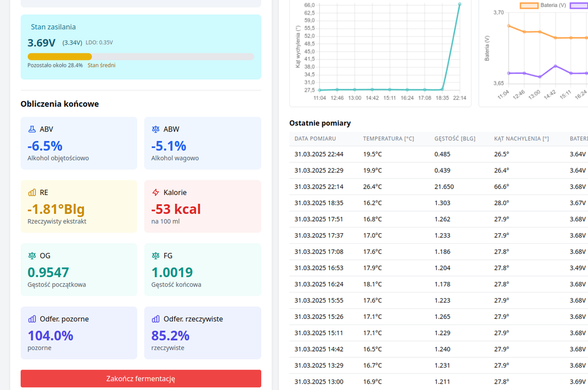Click the yellow battery level progress bar
Image resolution: width=588 pixels, height=390 pixels.
[59, 57]
